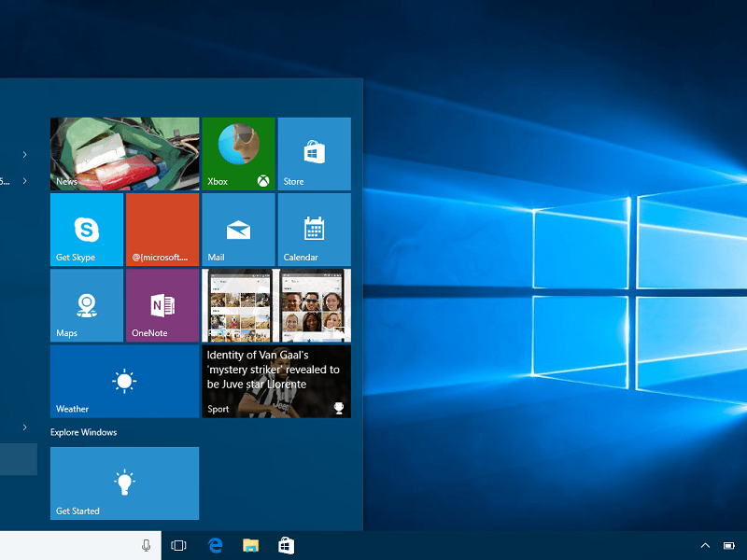Open Task View from the taskbar

[179, 546]
